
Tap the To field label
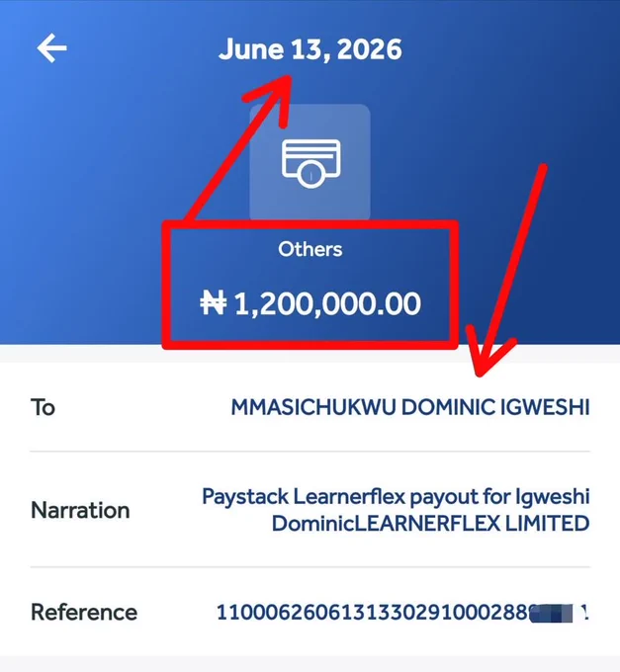[43, 407]
